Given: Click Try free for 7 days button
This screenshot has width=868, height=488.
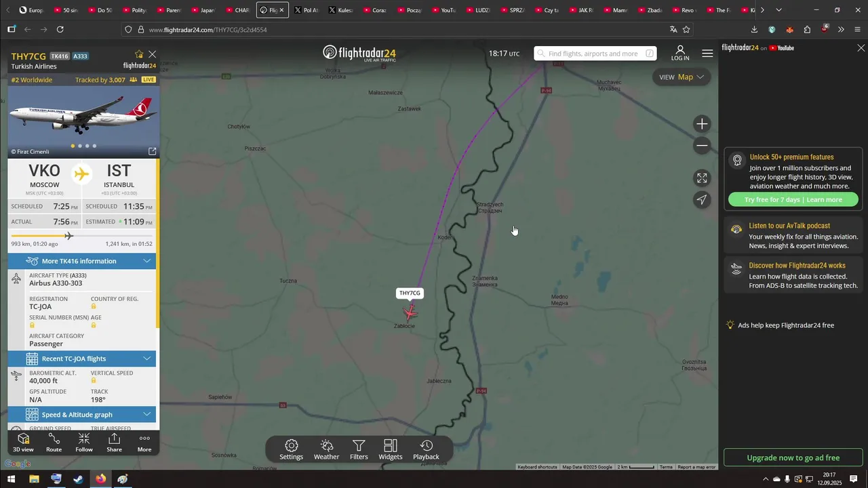Looking at the screenshot, I should click(x=793, y=200).
